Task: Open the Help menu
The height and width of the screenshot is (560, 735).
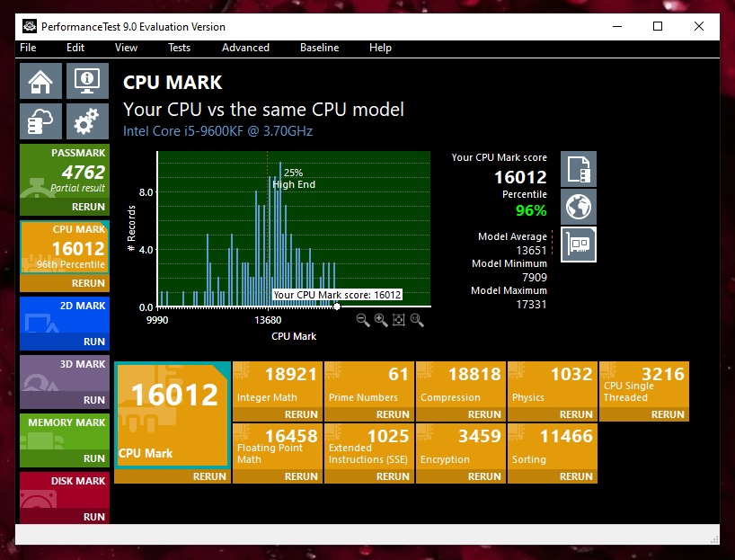Action: click(380, 48)
